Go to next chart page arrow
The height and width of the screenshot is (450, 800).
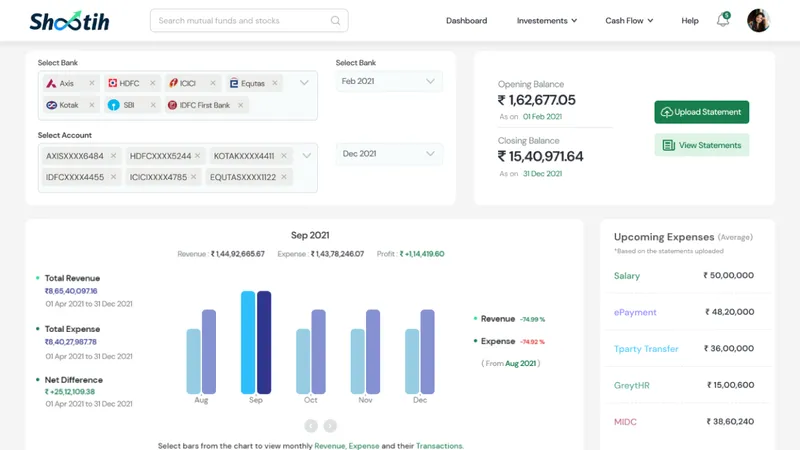330,426
